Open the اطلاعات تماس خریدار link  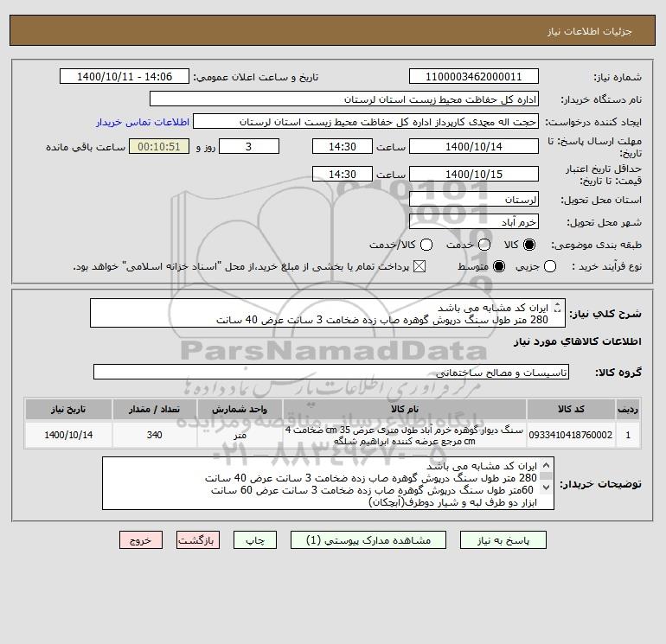[143, 122]
